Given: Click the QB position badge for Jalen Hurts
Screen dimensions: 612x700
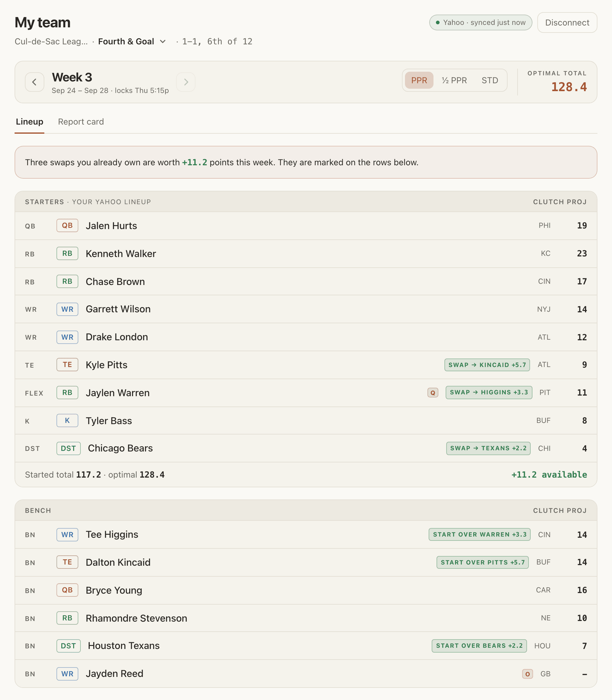Looking at the screenshot, I should [x=67, y=225].
